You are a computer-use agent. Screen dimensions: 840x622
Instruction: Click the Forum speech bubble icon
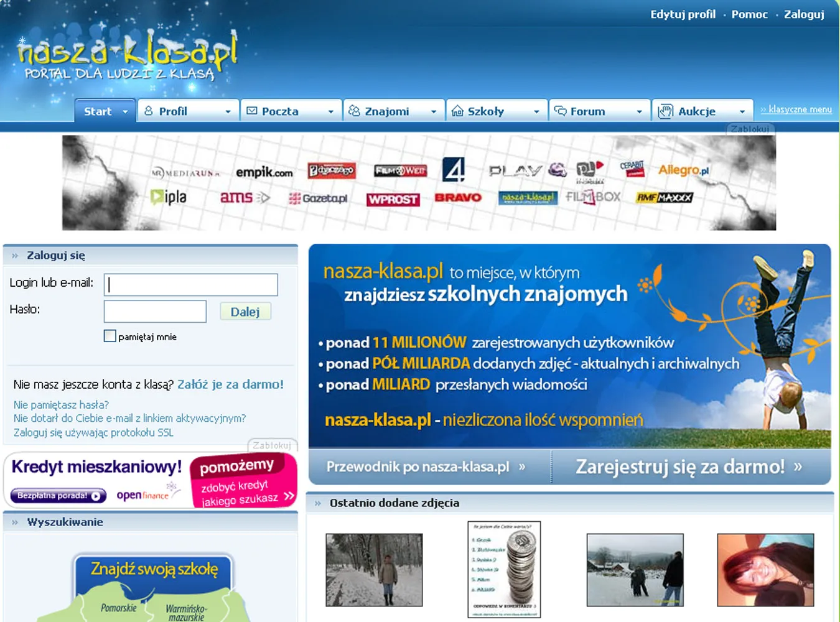[561, 111]
